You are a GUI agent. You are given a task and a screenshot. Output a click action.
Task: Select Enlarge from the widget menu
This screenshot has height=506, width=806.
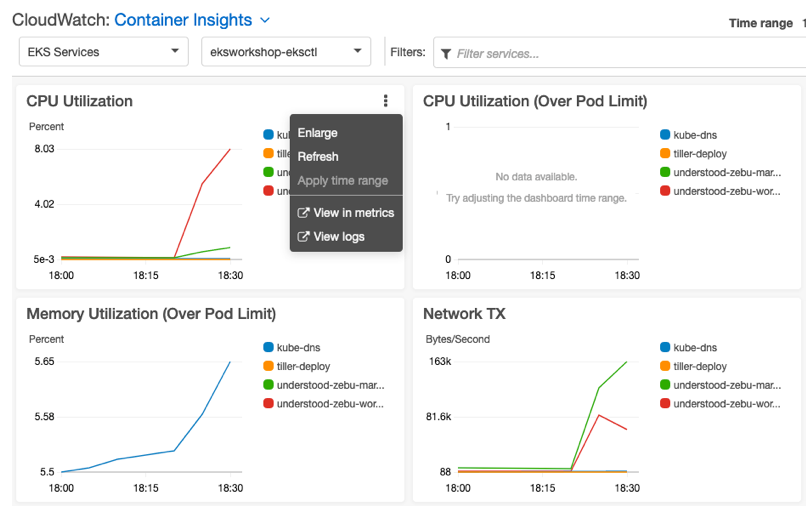[x=318, y=133]
